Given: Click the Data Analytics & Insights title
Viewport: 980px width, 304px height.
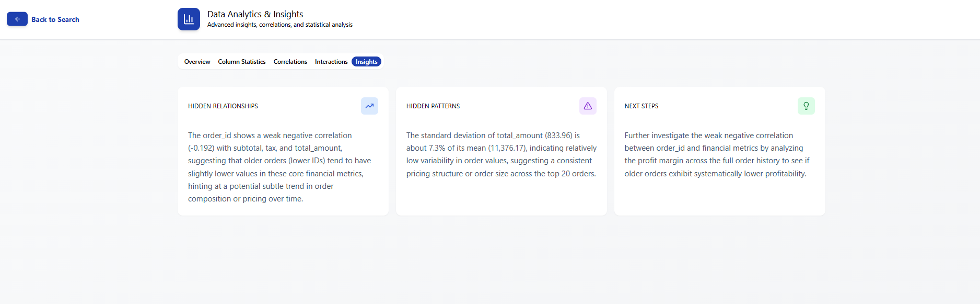Looking at the screenshot, I should pos(255,14).
